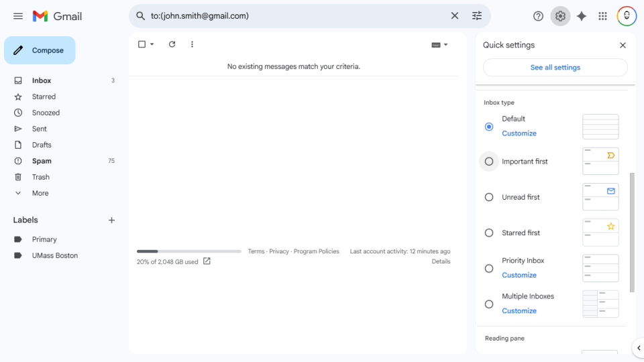Screen dimensions: 644x362
Task: Open the select-all checkbox dropdown arrow
Action: (x=152, y=44)
